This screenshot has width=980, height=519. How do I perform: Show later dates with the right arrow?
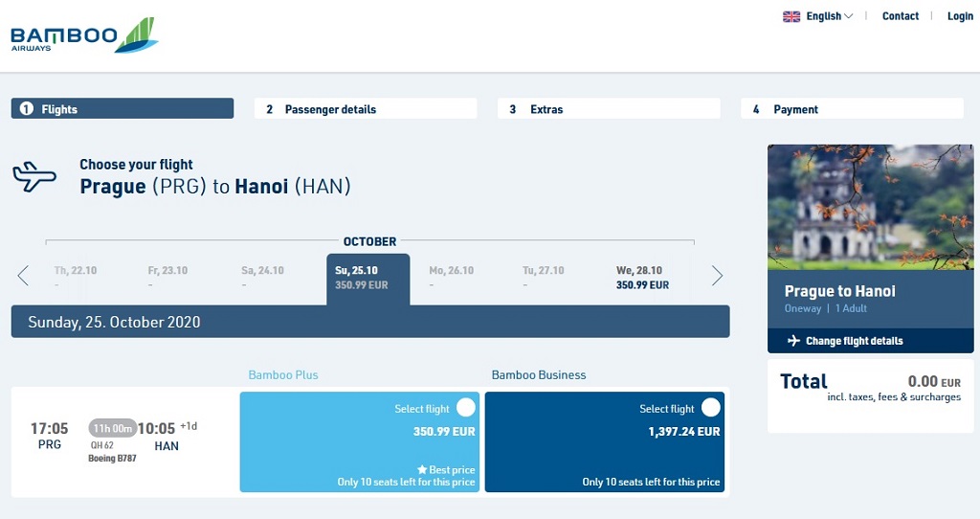point(717,275)
